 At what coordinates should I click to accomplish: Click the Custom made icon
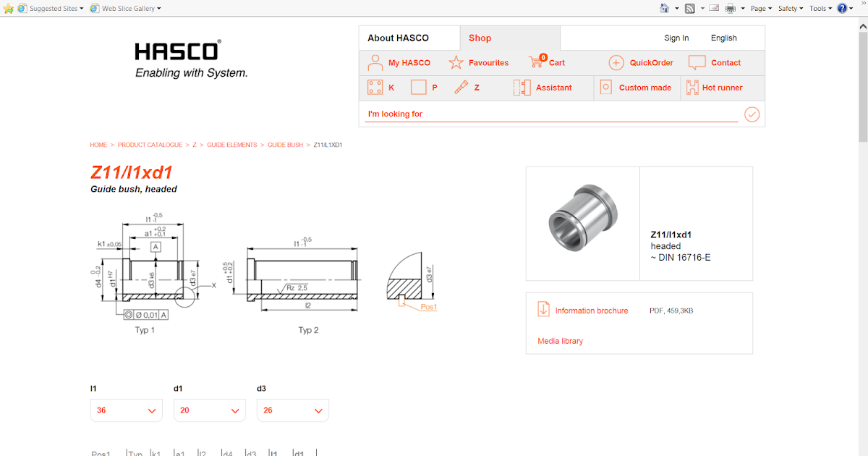point(605,87)
